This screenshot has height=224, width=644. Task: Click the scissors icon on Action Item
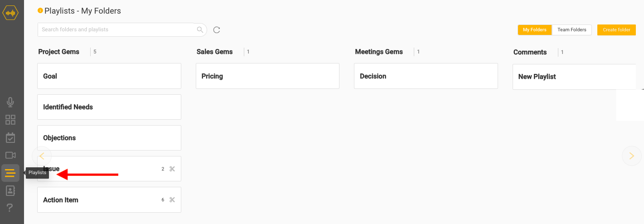coord(172,200)
